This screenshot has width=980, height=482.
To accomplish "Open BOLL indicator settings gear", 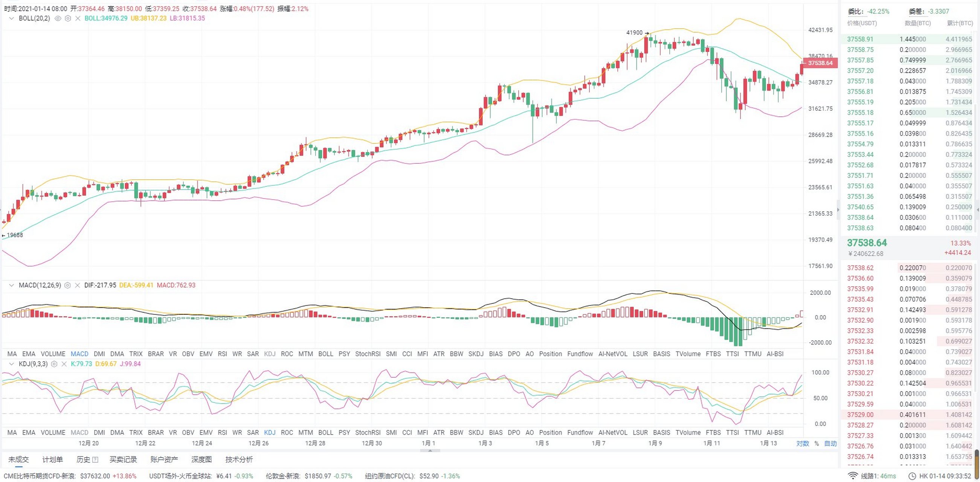I will (68, 18).
